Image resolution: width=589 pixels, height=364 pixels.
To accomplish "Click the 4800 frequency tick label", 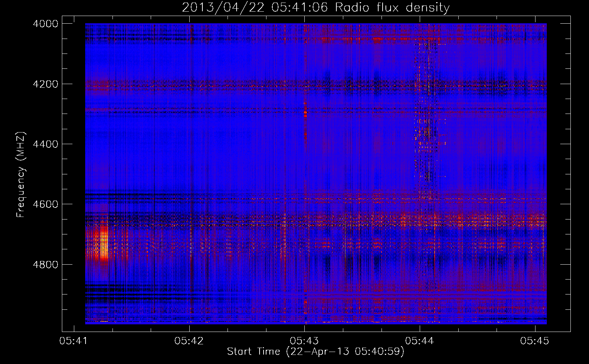I will coord(46,265).
